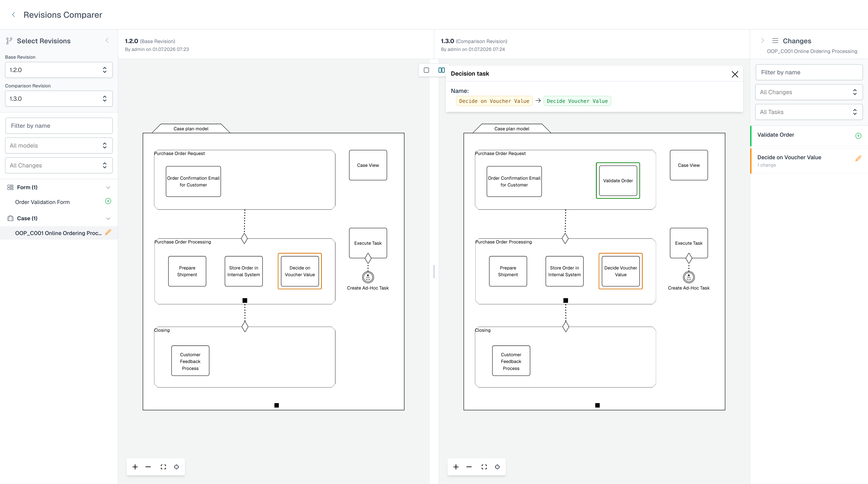This screenshot has width=868, height=484.
Task: Click Order Confirmation Email task in comparison diagram
Action: [x=514, y=181]
